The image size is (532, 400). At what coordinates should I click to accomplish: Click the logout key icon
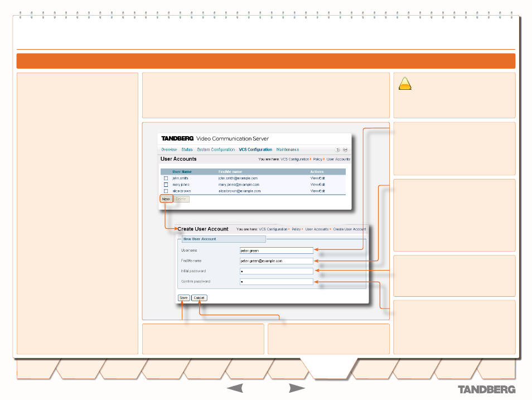click(x=345, y=150)
